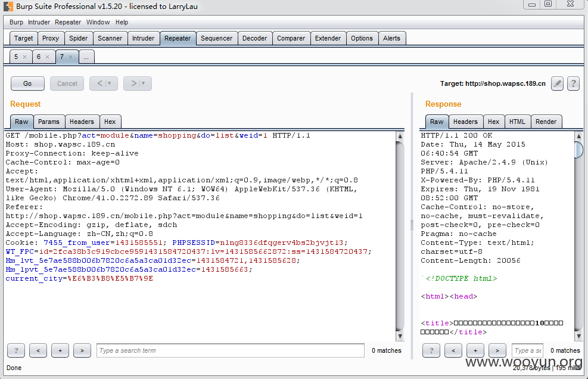Switch to the Decoder tab
588x379 pixels.
(x=254, y=38)
